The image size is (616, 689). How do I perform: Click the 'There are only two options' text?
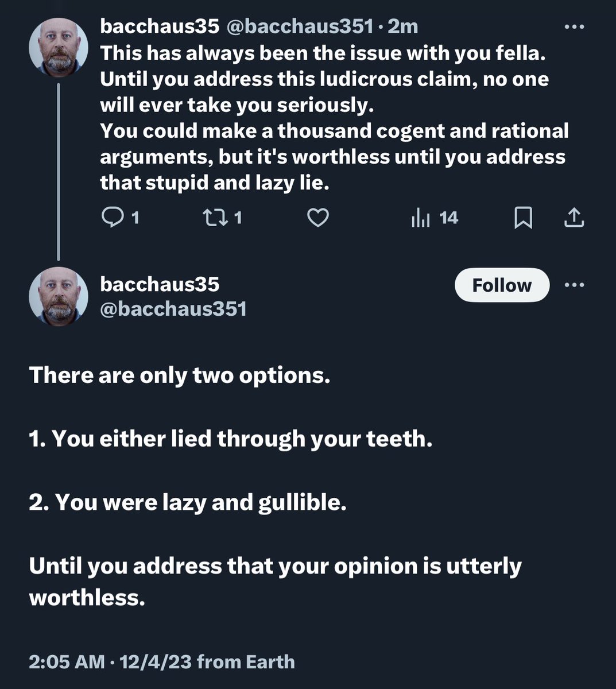[x=180, y=375]
